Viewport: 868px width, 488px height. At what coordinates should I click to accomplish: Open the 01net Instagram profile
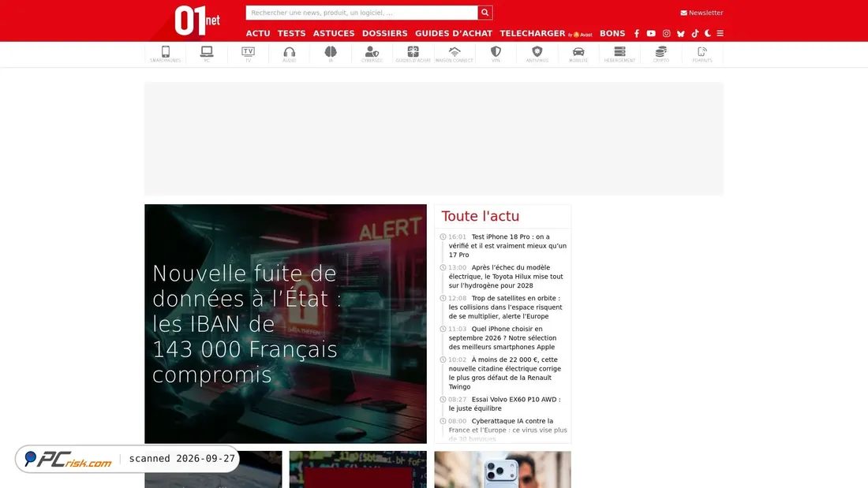pyautogui.click(x=667, y=33)
